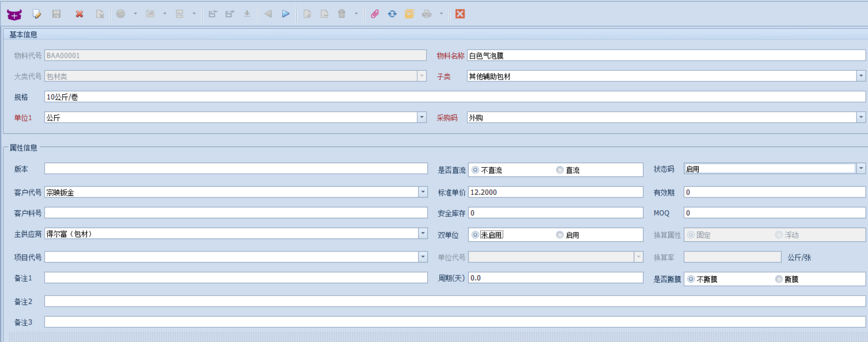This screenshot has height=342, width=868.
Task: Click the remove page icon
Action: (325, 14)
